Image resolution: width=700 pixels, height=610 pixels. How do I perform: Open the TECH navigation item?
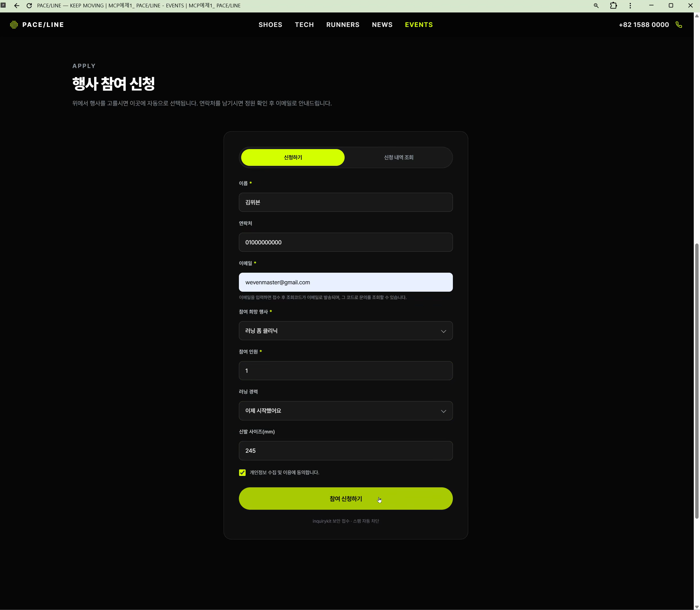(304, 24)
